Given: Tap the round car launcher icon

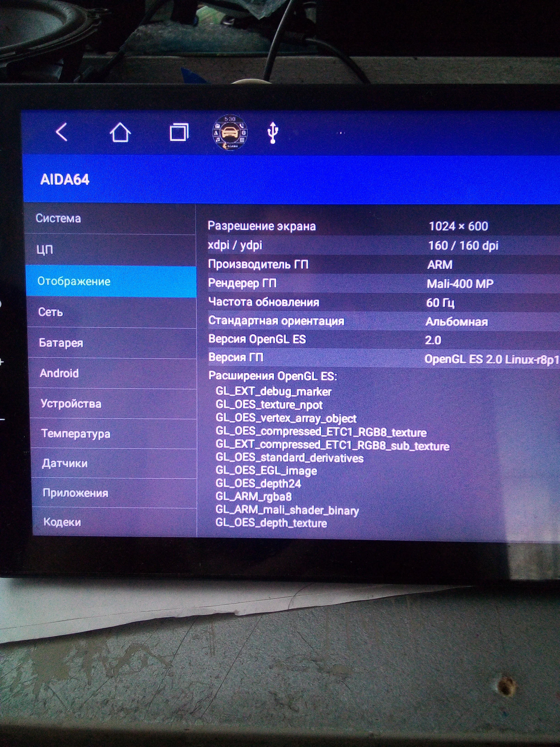Looking at the screenshot, I should pyautogui.click(x=230, y=132).
